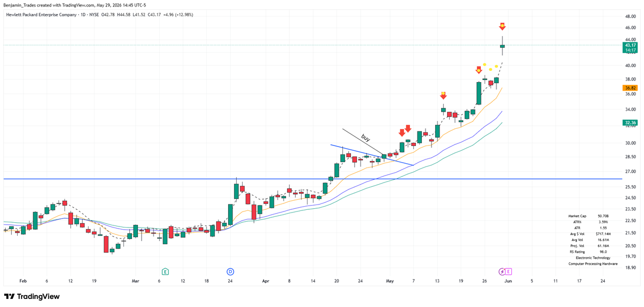The height and width of the screenshot is (307, 644).
Task: Click the 27.00 price axis label
Action: [630, 172]
